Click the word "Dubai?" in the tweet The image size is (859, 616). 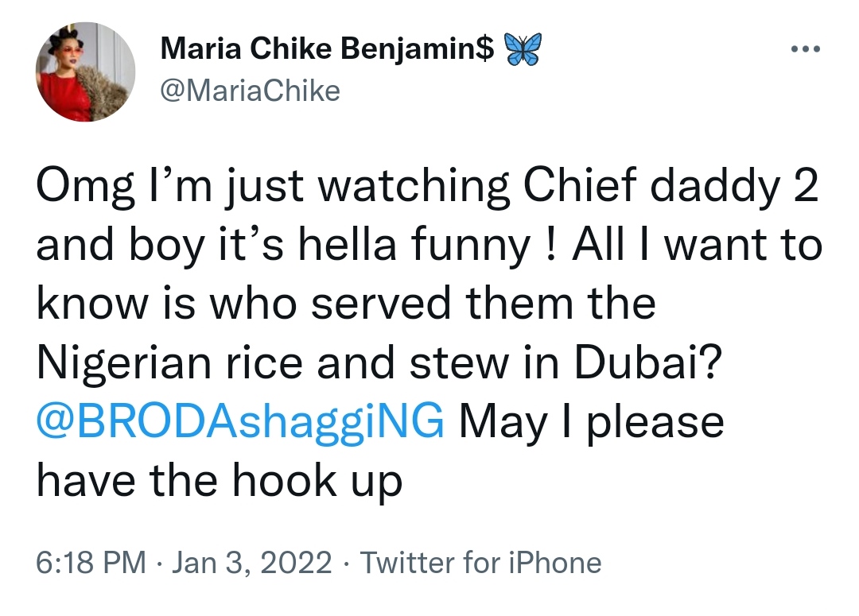tap(669, 362)
